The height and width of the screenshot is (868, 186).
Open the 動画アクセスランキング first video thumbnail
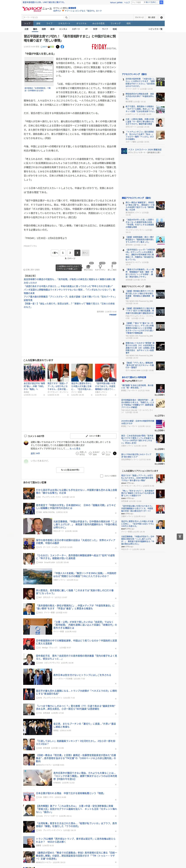coord(160,294)
